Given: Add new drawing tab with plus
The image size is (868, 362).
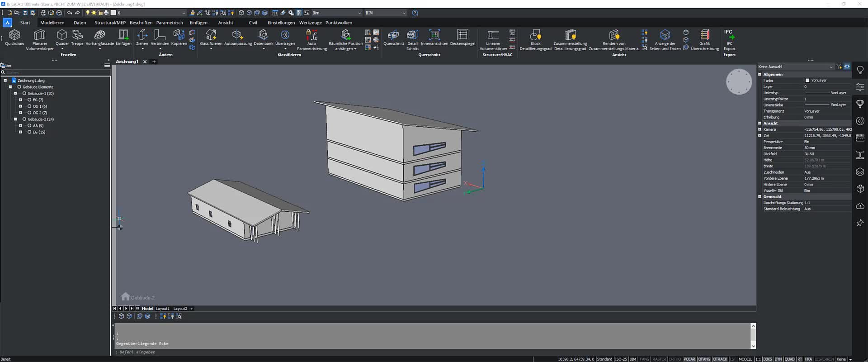Looking at the screenshot, I should pyautogui.click(x=154, y=62).
